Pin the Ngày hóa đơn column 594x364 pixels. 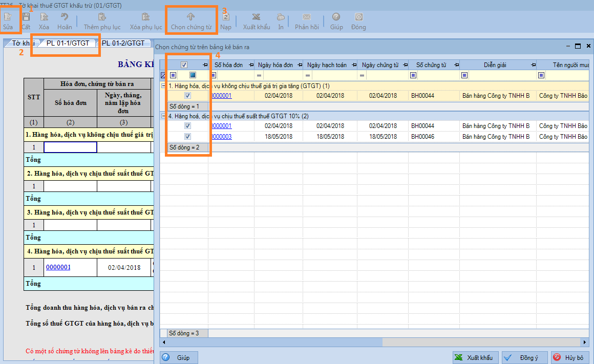point(300,65)
